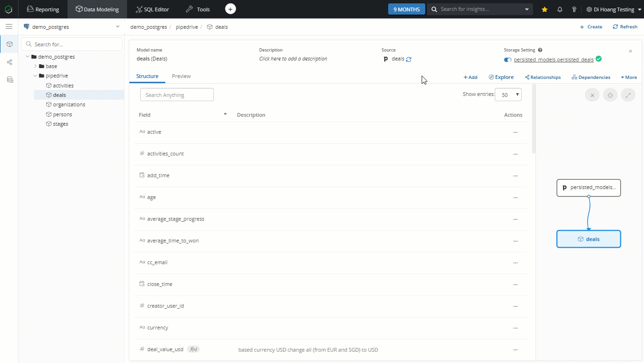
Task: Toggle the Storage Setting persistence switch
Action: tap(508, 60)
